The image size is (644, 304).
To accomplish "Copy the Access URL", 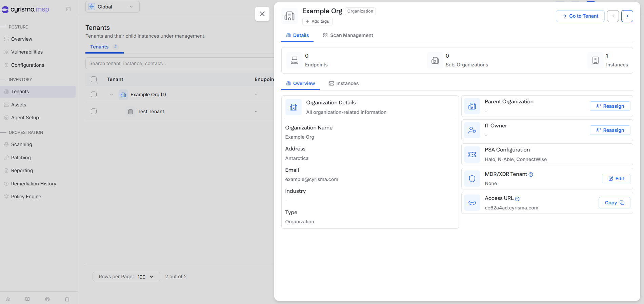I will point(615,203).
